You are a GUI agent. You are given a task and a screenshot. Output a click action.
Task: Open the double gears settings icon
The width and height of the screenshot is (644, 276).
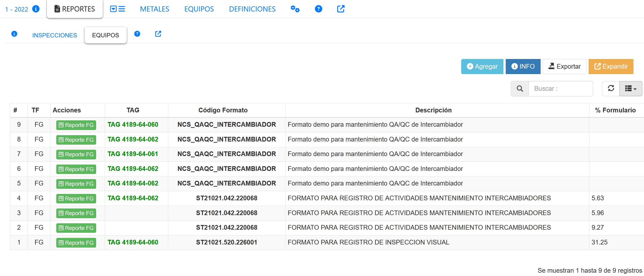(x=295, y=9)
